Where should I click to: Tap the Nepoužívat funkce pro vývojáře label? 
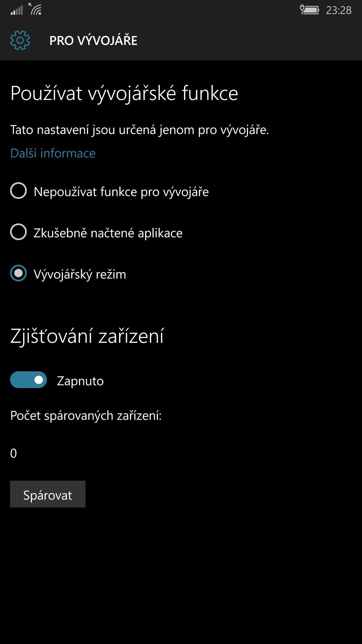(x=121, y=192)
